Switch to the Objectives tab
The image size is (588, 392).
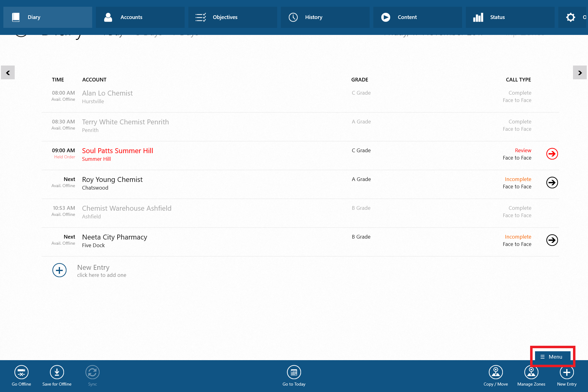[232, 17]
